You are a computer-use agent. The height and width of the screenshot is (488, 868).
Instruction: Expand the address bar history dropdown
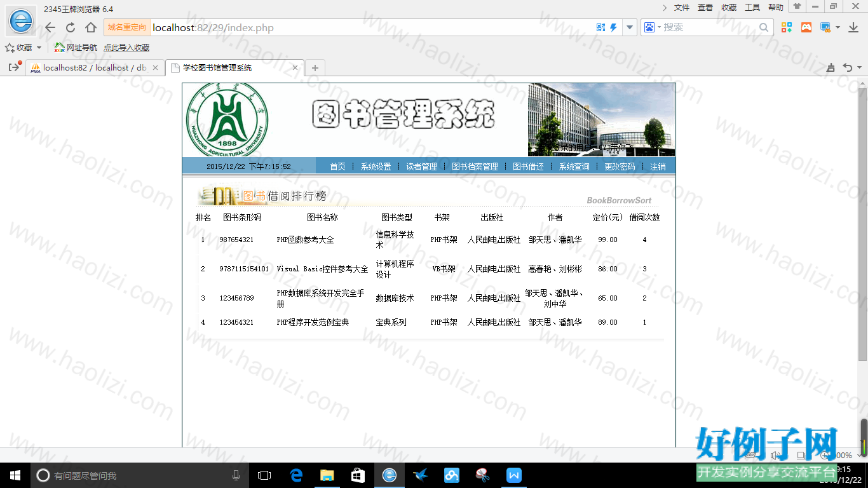[x=630, y=27]
